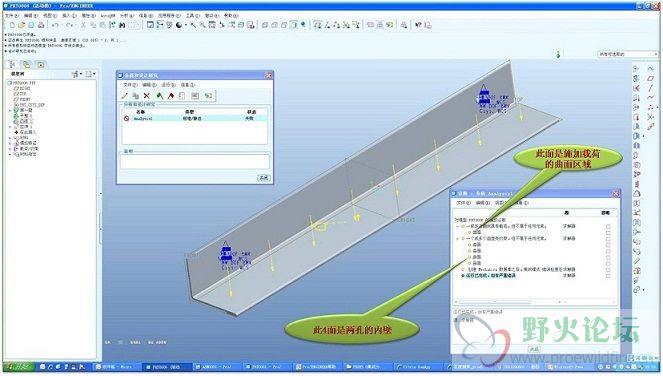Open the Run menu in analysis dialog
The image size is (663, 376).
pyautogui.click(x=168, y=85)
